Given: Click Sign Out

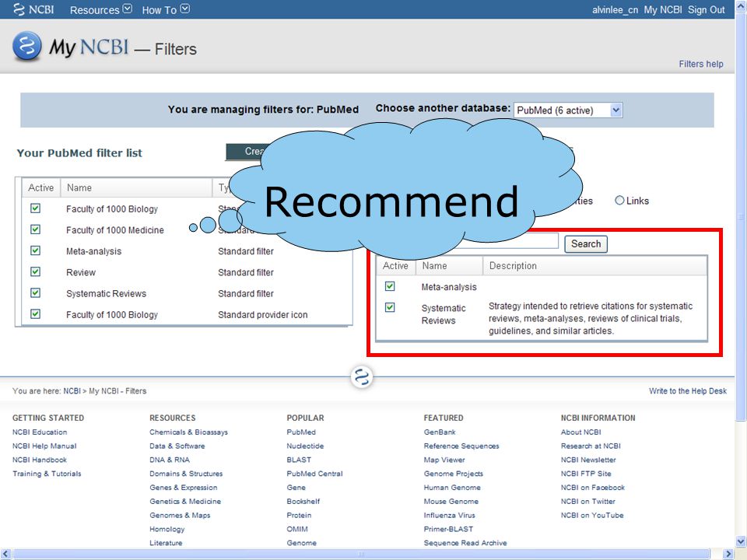Looking at the screenshot, I should (706, 9).
